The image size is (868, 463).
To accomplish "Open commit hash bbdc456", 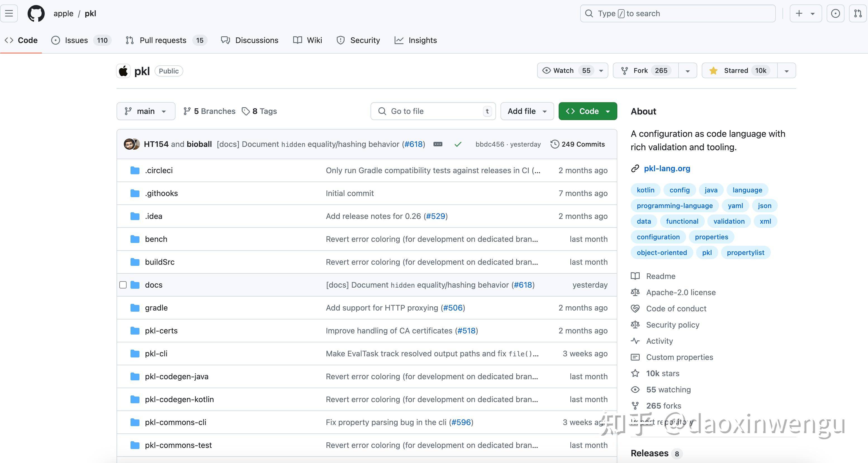I will 490,144.
